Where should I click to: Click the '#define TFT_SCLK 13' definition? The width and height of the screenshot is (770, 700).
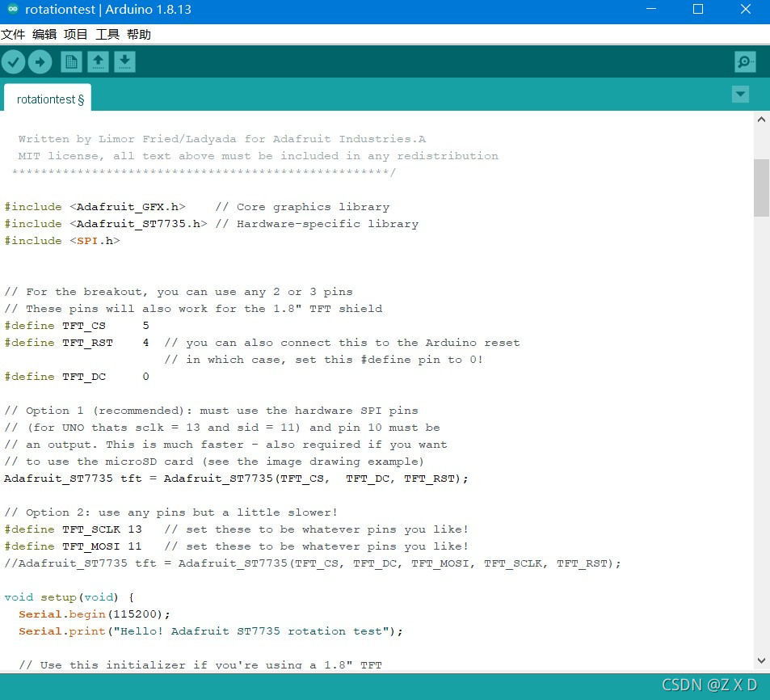click(74, 529)
